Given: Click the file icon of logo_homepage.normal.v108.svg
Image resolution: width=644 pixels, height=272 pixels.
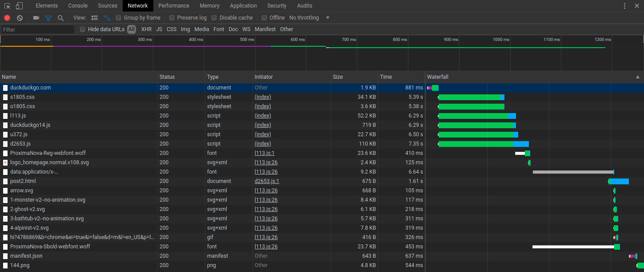Looking at the screenshot, I should (x=5, y=162).
